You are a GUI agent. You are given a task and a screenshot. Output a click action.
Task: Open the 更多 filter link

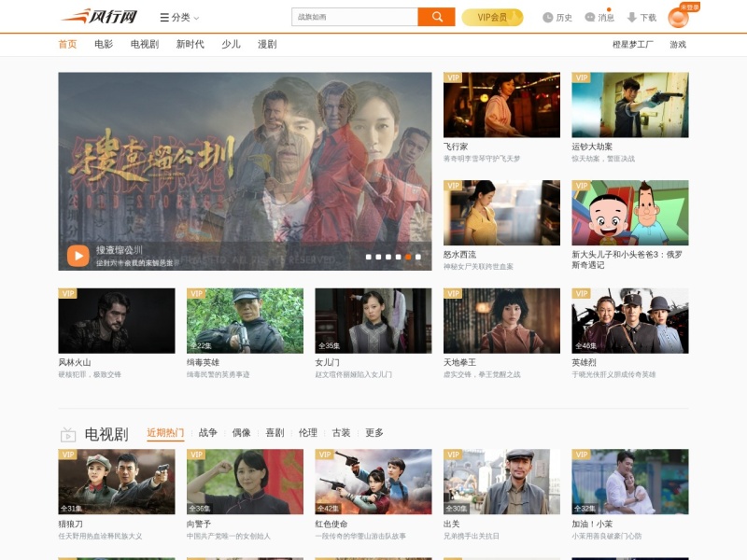[374, 432]
